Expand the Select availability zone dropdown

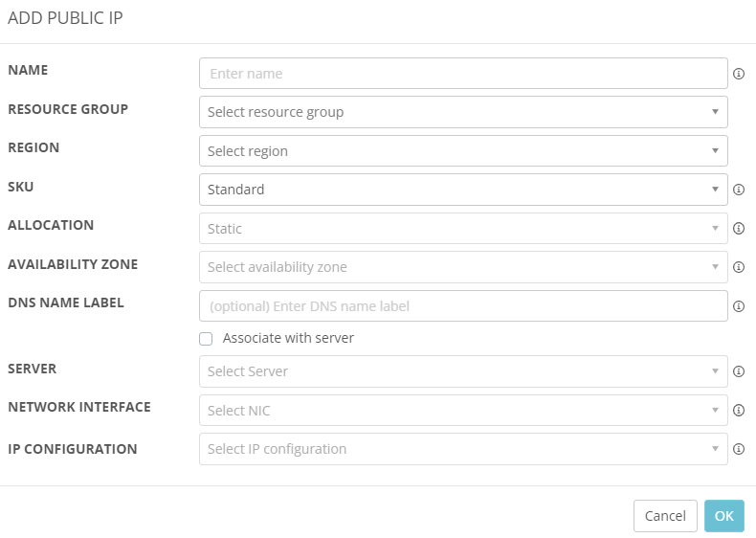(x=463, y=267)
